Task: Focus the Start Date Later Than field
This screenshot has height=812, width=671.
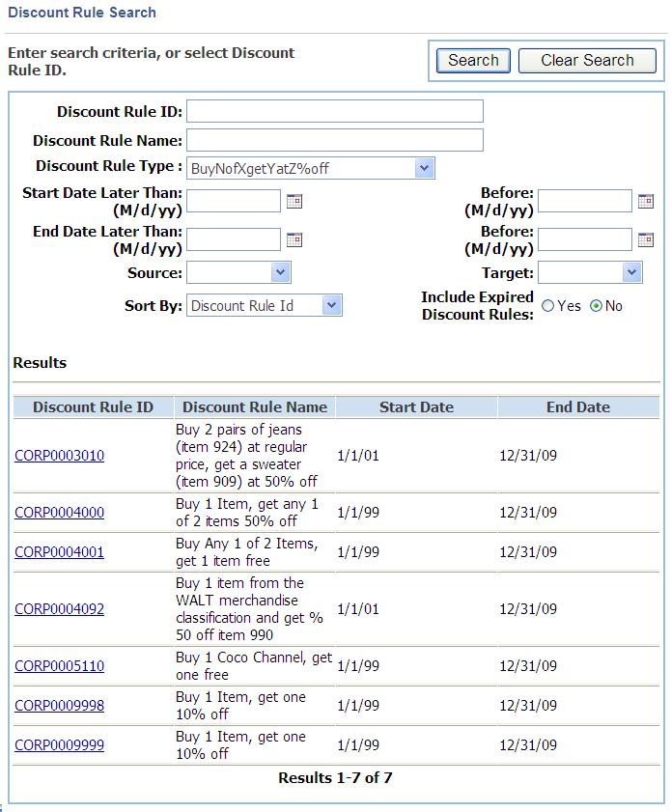Action: (234, 201)
